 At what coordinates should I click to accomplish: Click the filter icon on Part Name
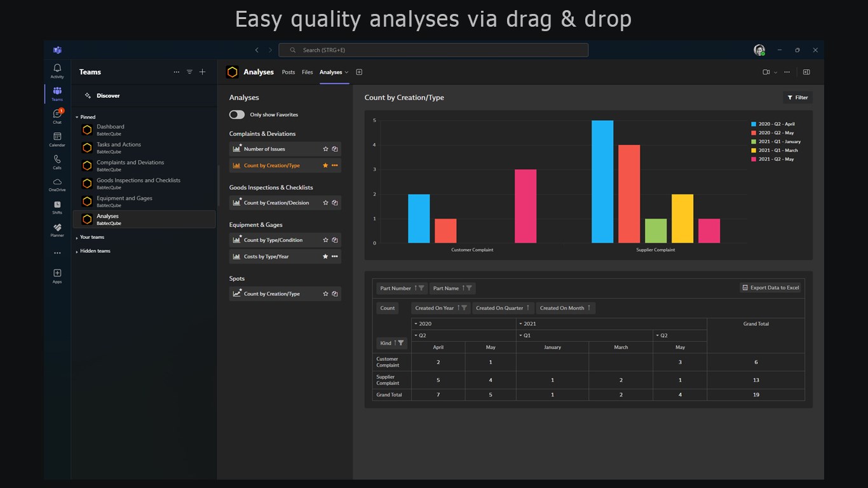[469, 288]
